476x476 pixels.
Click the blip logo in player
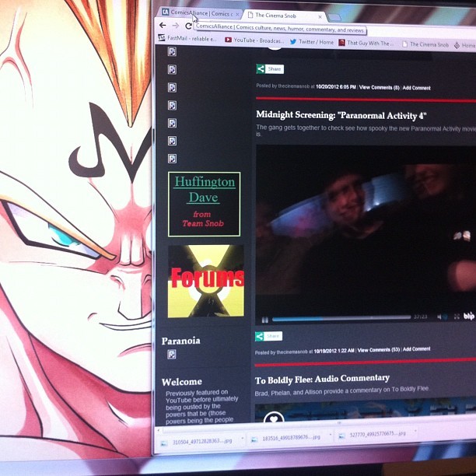pyautogui.click(x=468, y=316)
